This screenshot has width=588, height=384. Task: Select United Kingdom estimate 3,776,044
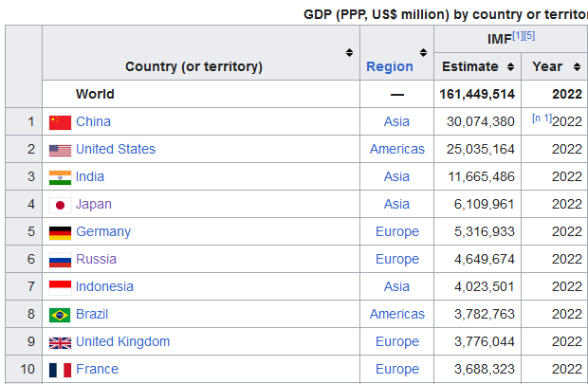pyautogui.click(x=484, y=341)
